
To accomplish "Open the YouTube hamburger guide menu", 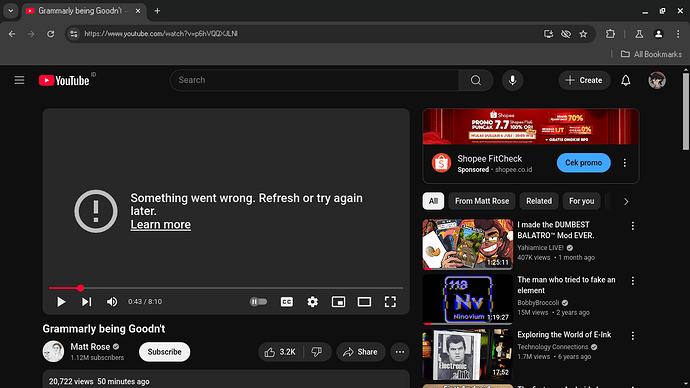I will click(19, 80).
